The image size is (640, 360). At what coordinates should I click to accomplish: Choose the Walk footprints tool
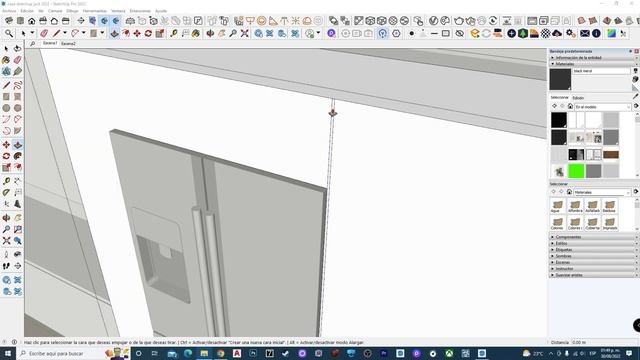coord(6,266)
